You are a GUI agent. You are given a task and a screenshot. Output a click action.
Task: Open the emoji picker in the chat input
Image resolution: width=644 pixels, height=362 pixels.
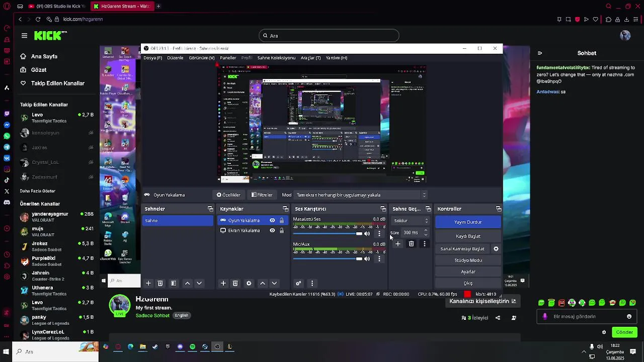click(629, 317)
